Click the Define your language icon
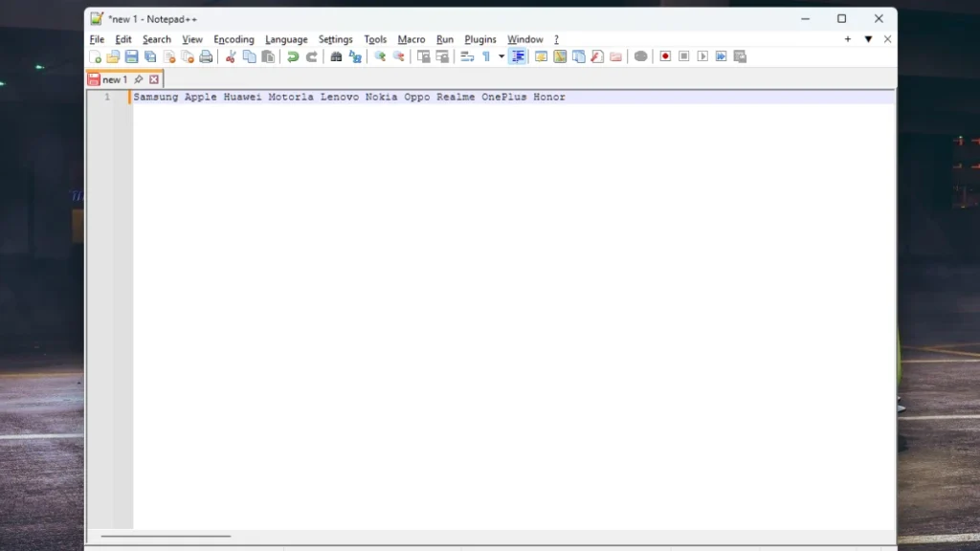This screenshot has height=551, width=980. pyautogui.click(x=542, y=56)
